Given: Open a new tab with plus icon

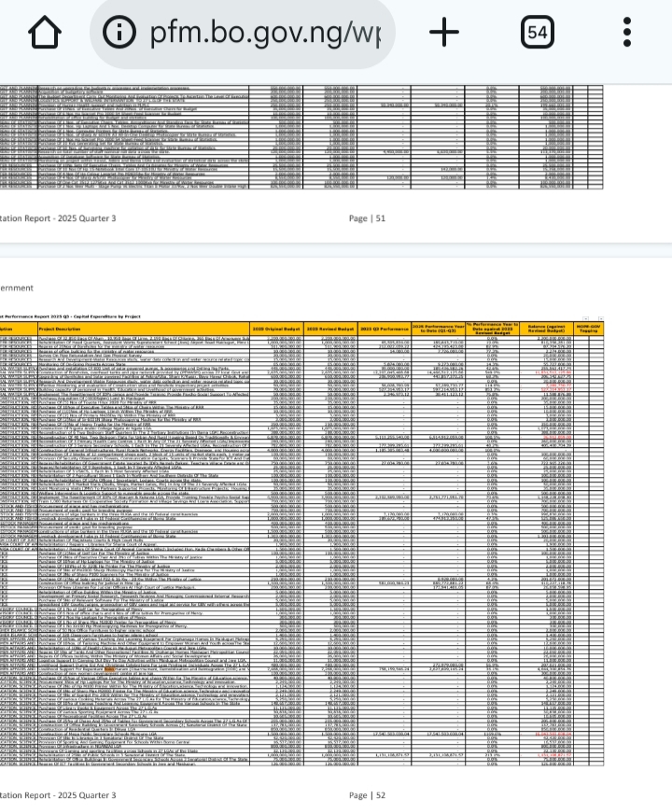Looking at the screenshot, I should click(x=444, y=32).
